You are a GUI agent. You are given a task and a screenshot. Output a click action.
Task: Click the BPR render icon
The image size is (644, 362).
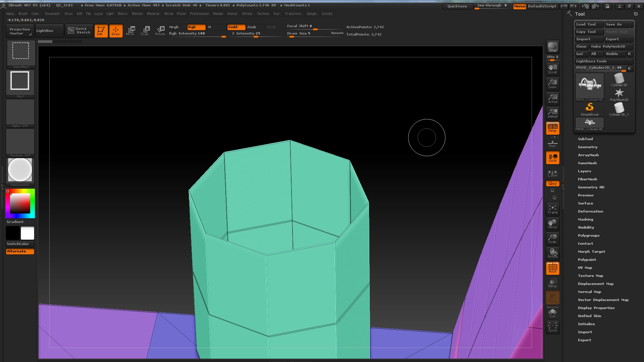(x=552, y=47)
